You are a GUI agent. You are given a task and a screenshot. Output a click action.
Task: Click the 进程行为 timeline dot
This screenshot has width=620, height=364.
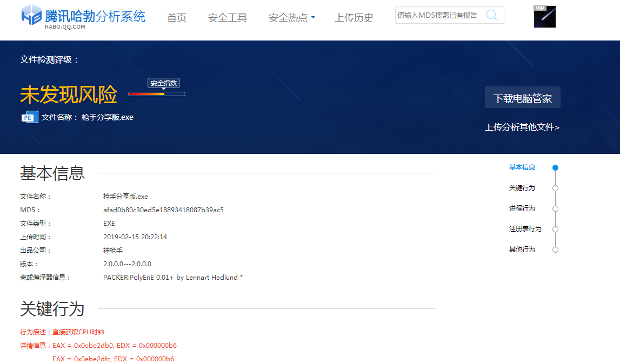555,208
